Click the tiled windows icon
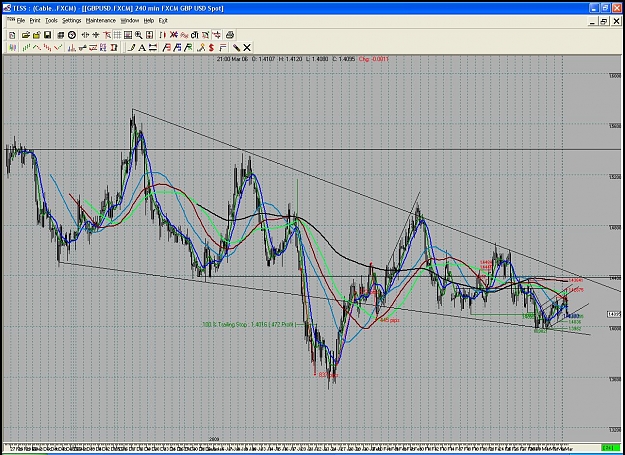The height and width of the screenshot is (455, 625). (x=61, y=35)
